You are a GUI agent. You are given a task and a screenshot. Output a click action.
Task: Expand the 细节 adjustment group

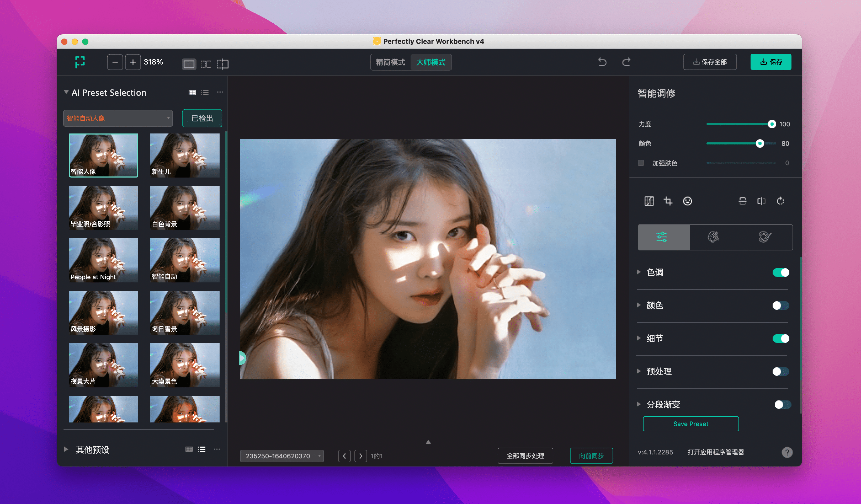tap(638, 338)
